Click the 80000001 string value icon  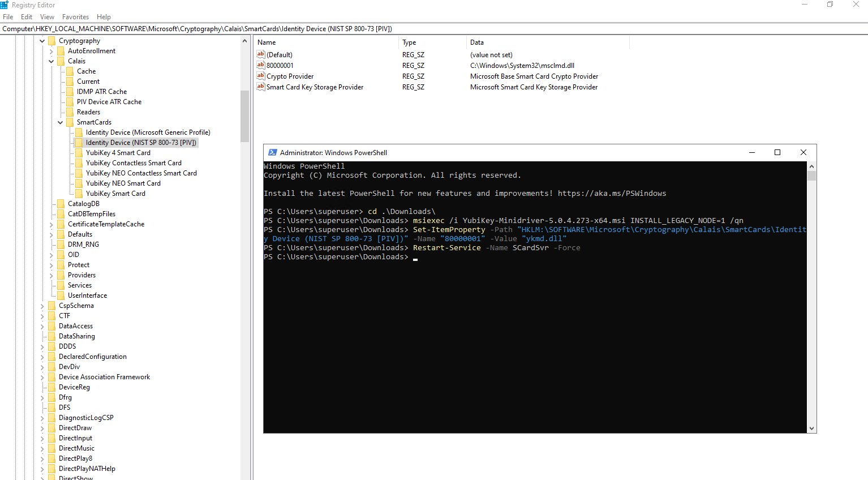(261, 65)
